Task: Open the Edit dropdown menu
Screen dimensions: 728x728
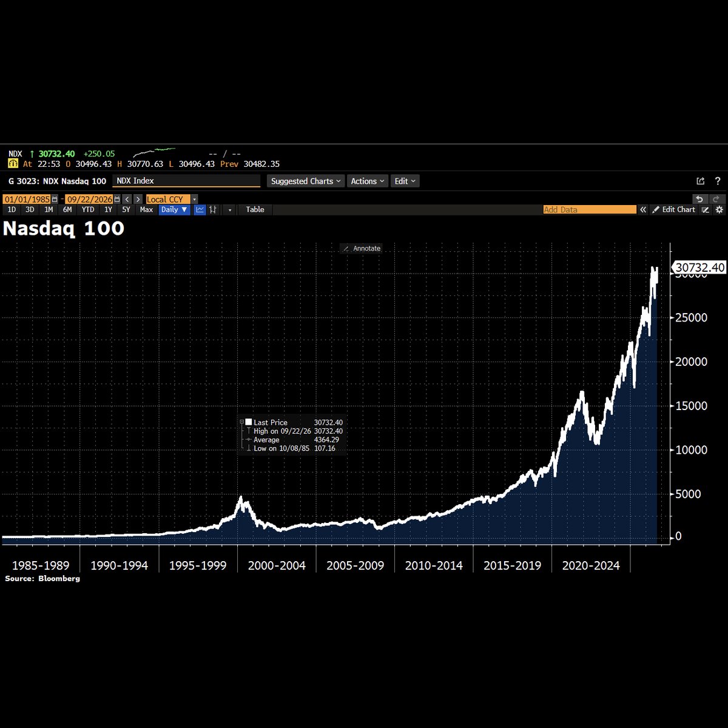Action: 405,181
